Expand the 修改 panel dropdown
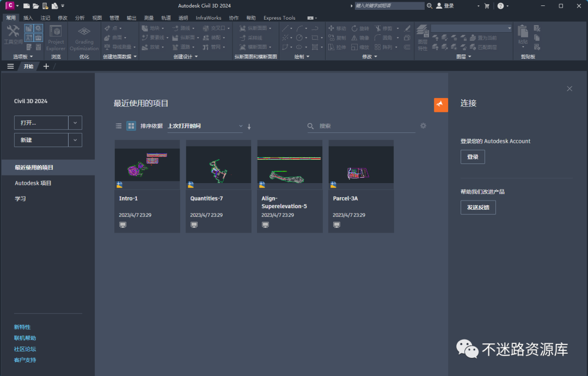588x376 pixels. point(369,57)
